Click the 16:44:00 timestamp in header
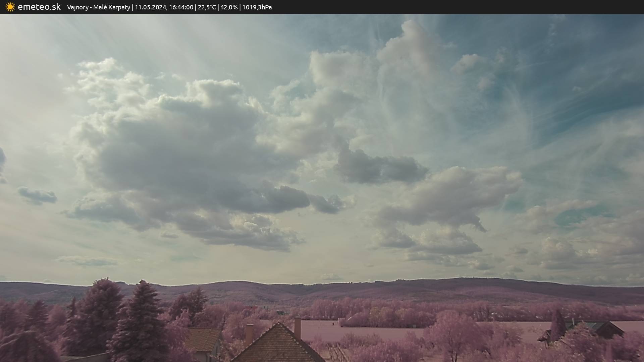 pos(181,7)
